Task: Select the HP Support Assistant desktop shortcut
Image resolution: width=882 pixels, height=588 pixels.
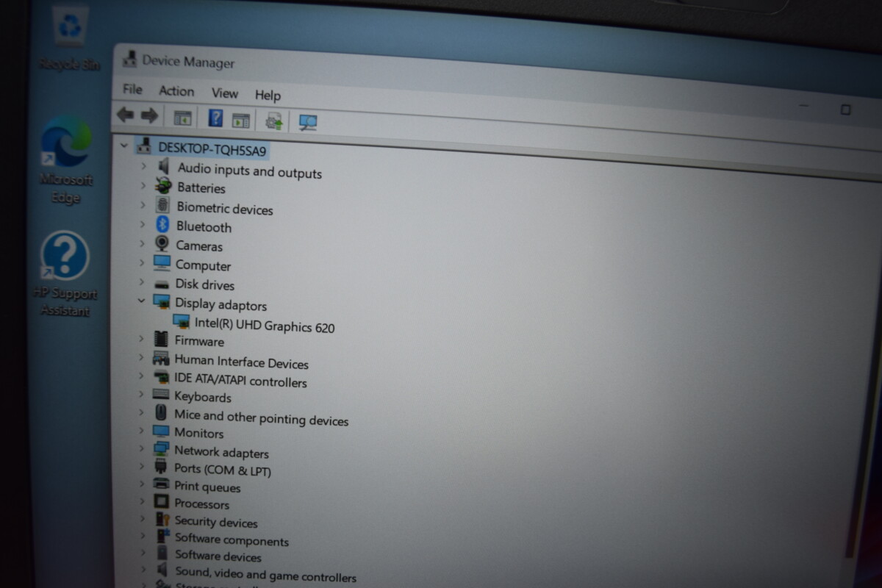Action: coord(65,273)
